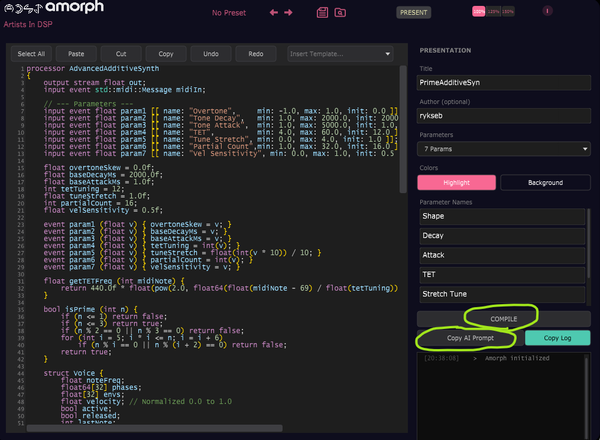
Task: Click the '// --- Parameters ---' comment line
Action: [x=88, y=104]
